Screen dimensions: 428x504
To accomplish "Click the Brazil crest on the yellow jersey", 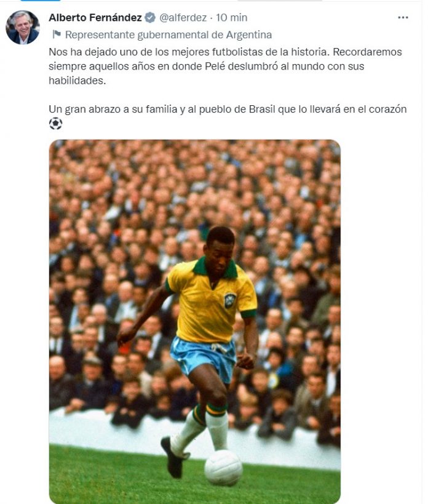I will tap(230, 300).
